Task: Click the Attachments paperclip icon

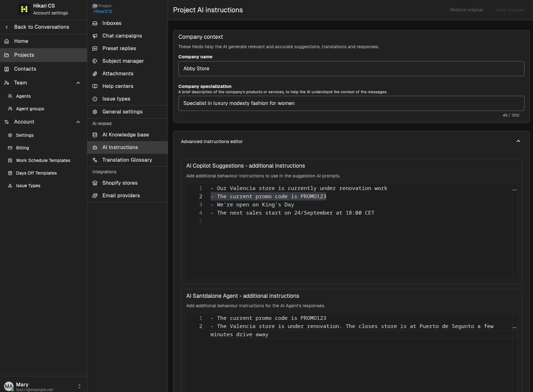Action: click(x=95, y=74)
